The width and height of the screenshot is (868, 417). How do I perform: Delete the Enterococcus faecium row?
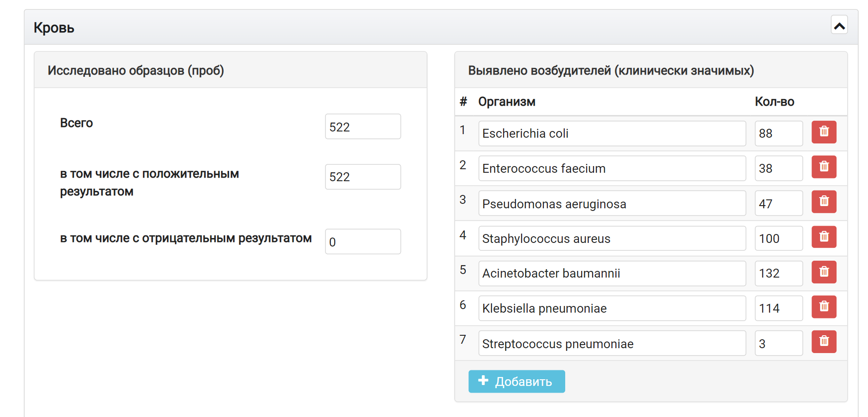[824, 167]
